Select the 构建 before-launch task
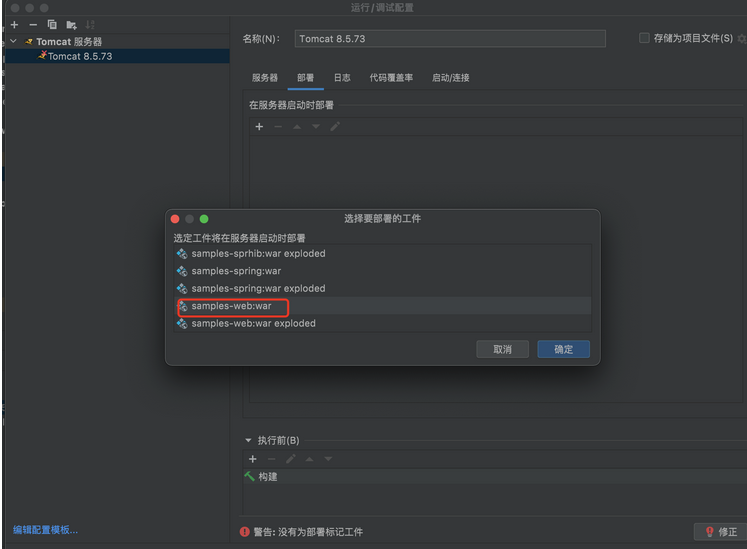Screen dimensions: 747x549 [x=495, y=477]
